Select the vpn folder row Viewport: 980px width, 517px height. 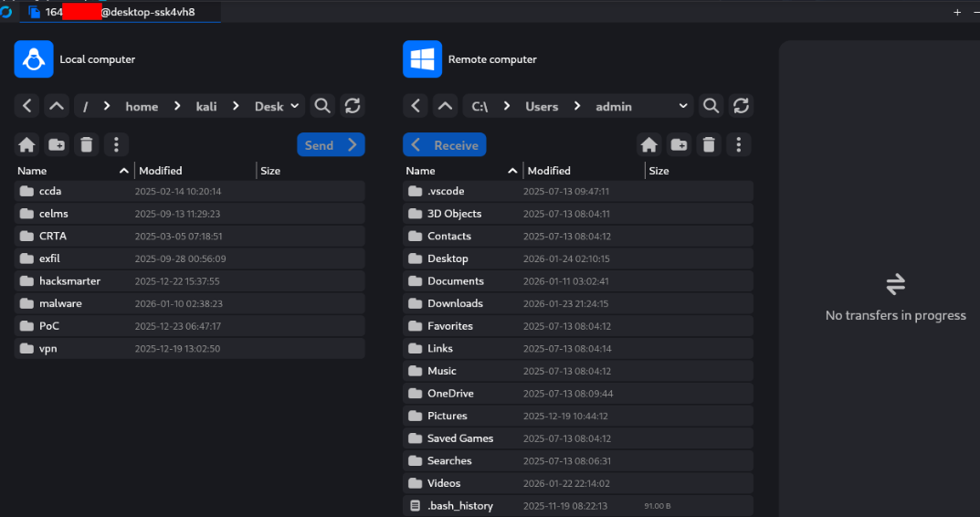pos(189,349)
